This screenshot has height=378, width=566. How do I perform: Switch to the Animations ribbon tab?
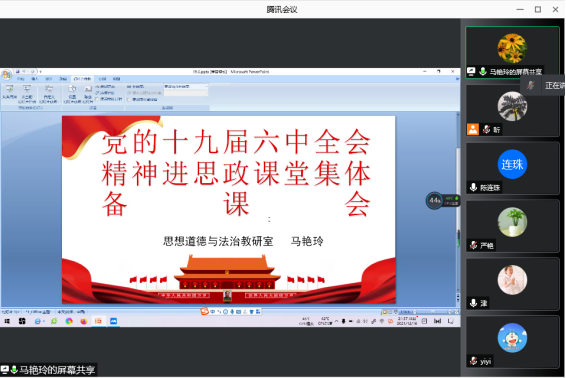tap(63, 79)
